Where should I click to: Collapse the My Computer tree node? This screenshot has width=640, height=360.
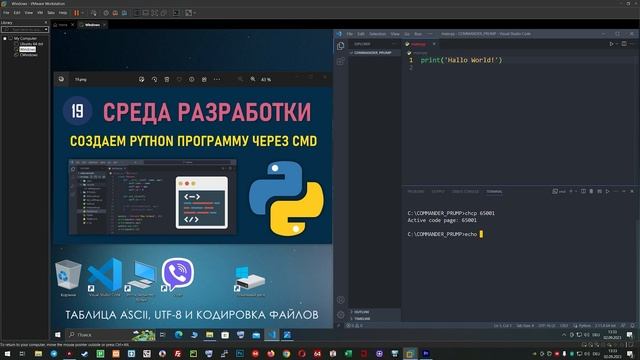(5, 38)
